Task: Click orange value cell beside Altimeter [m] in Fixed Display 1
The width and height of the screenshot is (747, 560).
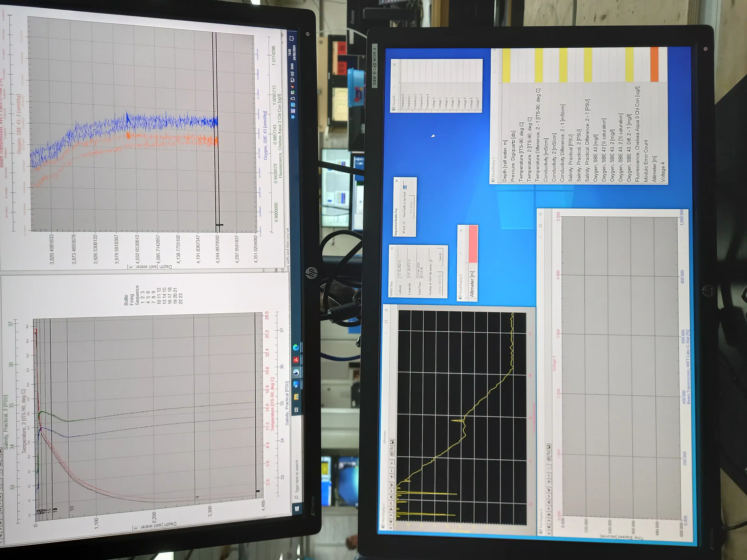Action: pos(654,64)
